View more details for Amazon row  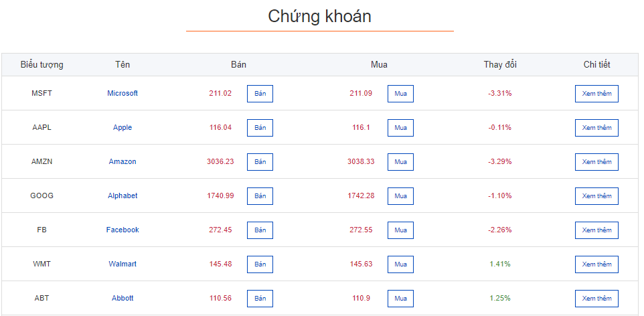click(596, 162)
